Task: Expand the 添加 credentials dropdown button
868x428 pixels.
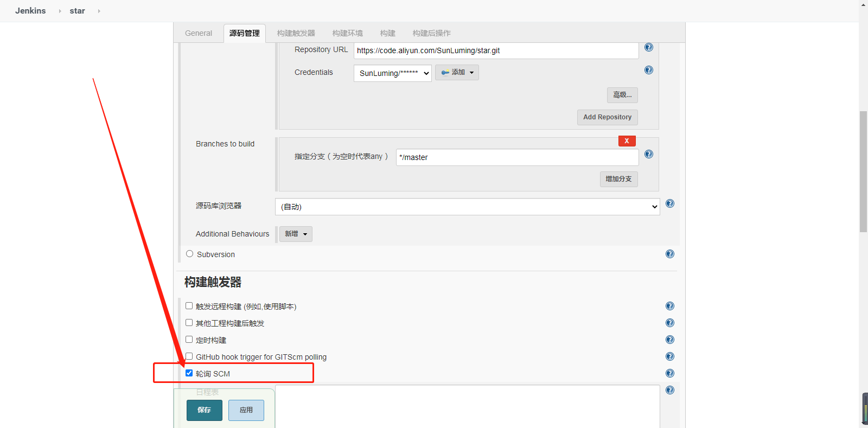Action: click(x=457, y=73)
